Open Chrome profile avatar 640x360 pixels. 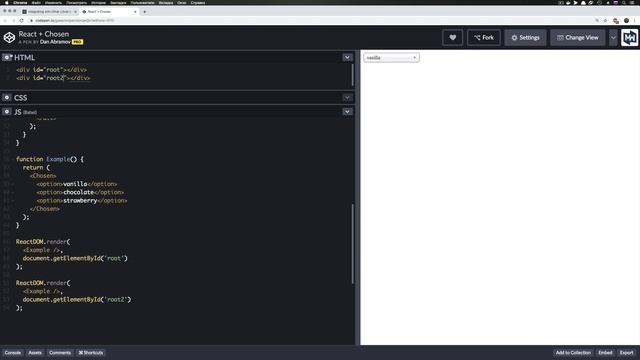coord(626,20)
